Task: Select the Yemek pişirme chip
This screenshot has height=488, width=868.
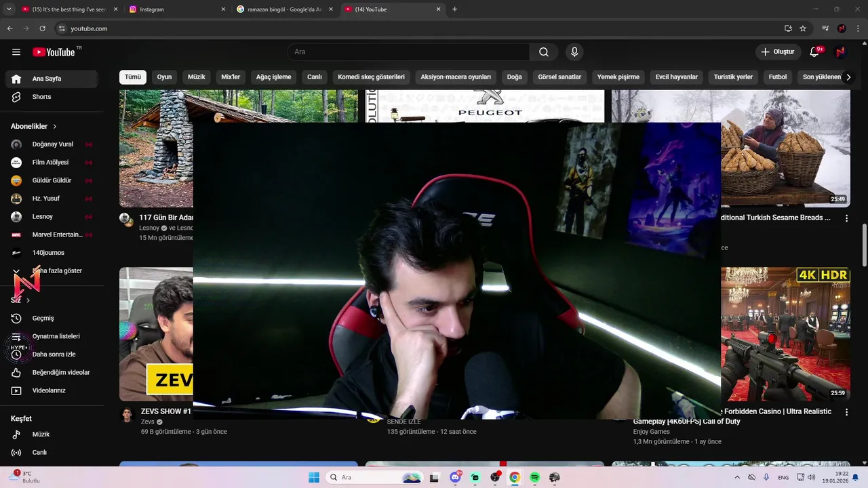Action: [x=618, y=77]
